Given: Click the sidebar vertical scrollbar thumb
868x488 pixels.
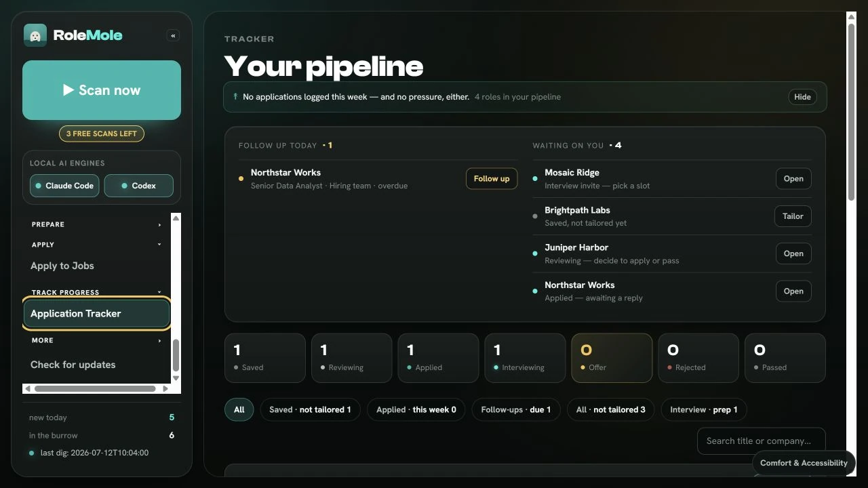Looking at the screenshot, I should click(176, 355).
